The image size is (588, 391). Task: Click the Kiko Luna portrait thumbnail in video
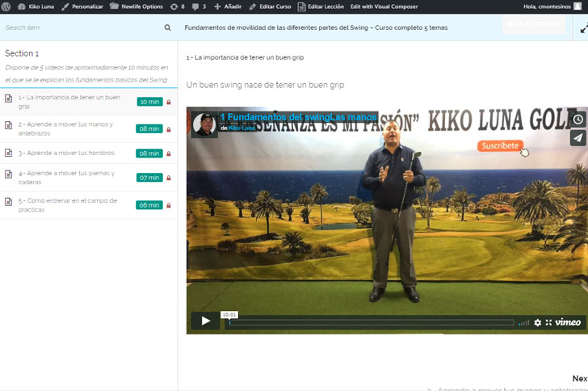(204, 124)
